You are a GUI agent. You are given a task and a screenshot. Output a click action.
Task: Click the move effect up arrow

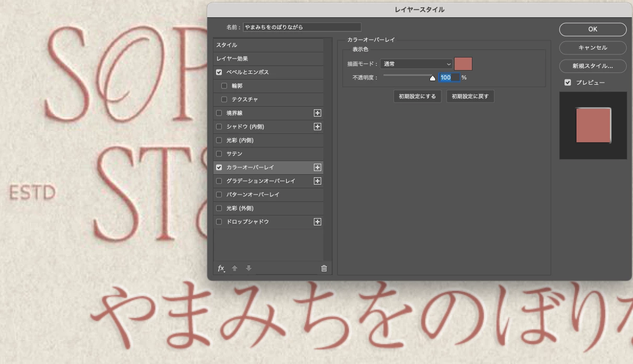(x=235, y=268)
